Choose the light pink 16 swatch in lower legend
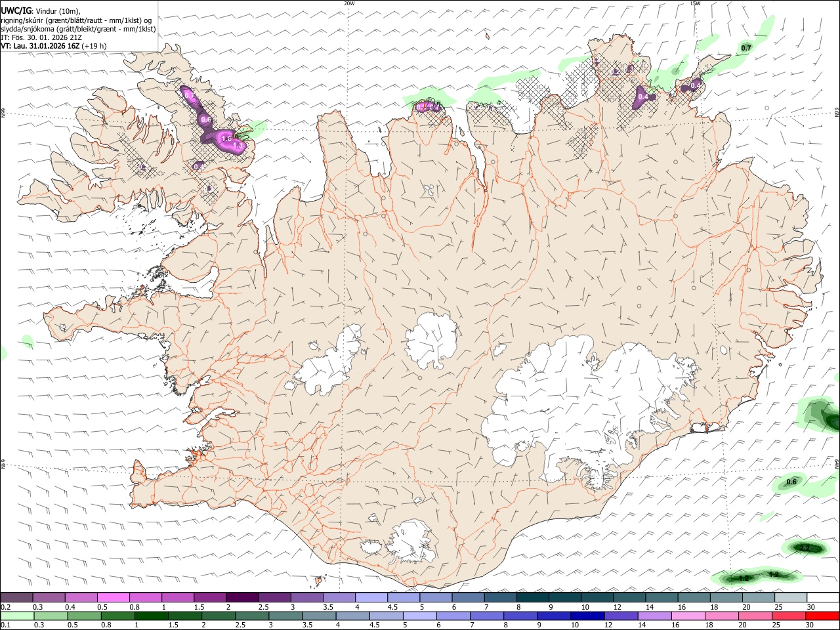 688,616
